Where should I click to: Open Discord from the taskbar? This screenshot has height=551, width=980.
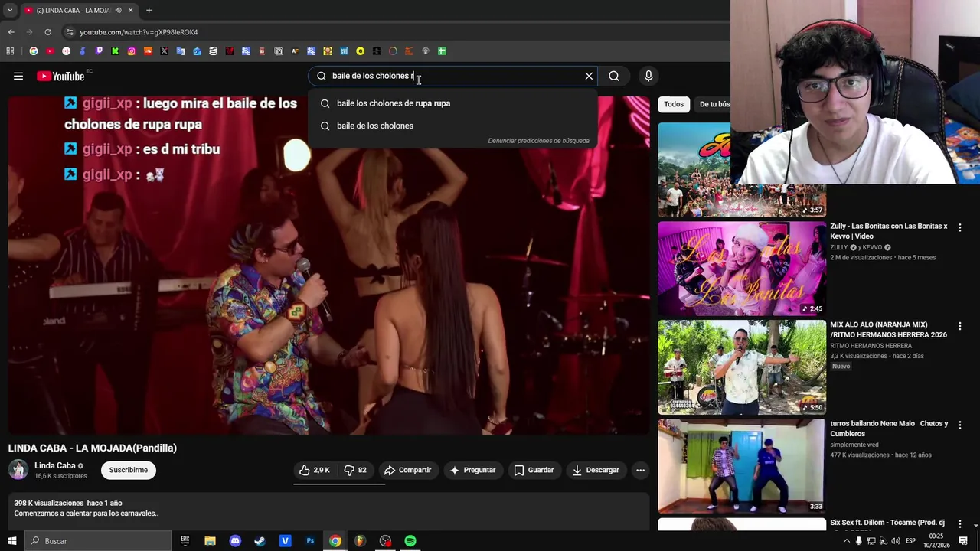[235, 541]
